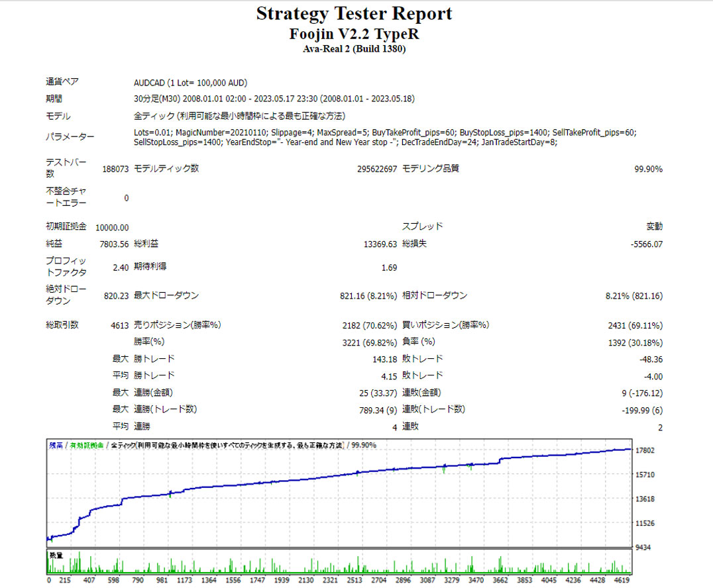Select the AUDCAD currency pair value
The width and height of the screenshot is (713, 588).
[x=191, y=83]
